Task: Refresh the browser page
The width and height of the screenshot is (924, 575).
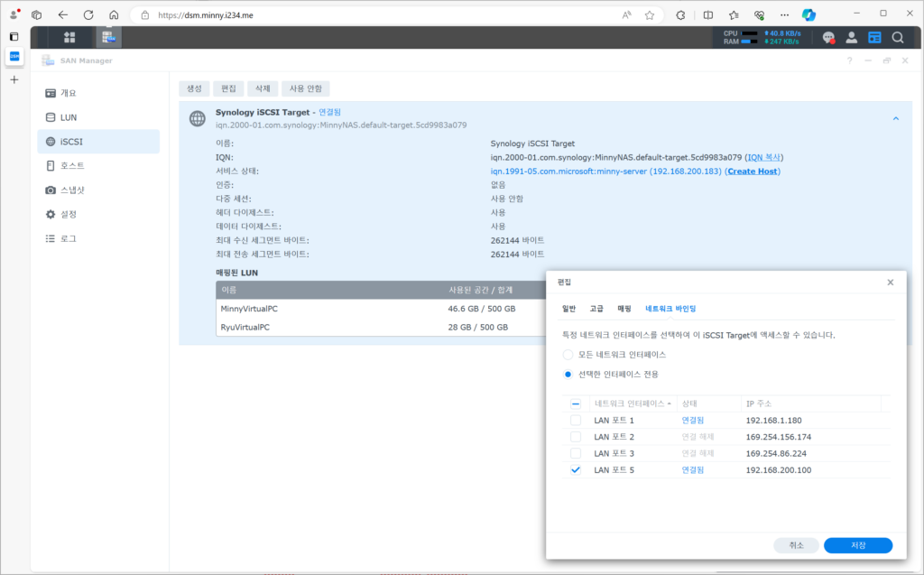Action: click(88, 15)
